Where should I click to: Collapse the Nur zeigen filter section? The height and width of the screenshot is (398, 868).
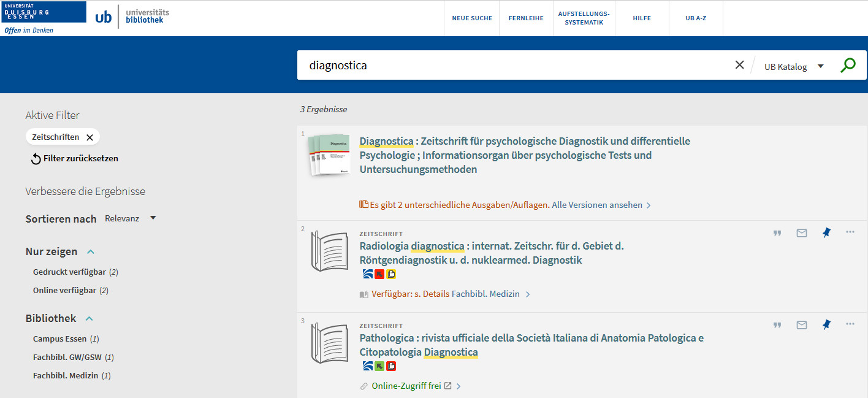click(90, 251)
